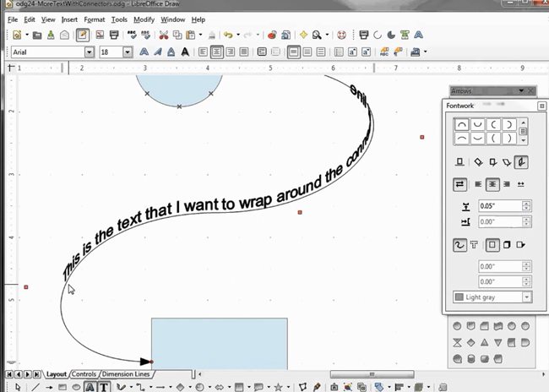Image resolution: width=549 pixels, height=392 pixels.
Task: Expand the Light gray shadow color dropdown
Action: tap(527, 297)
